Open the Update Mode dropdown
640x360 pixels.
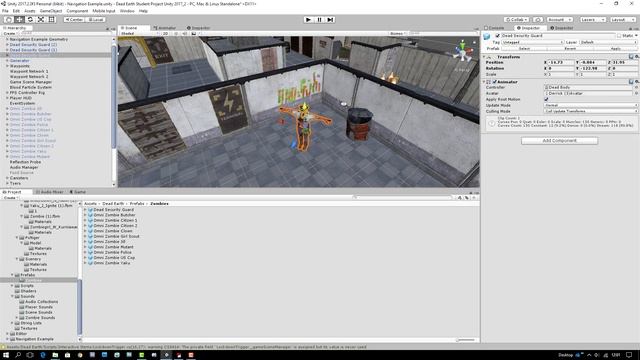click(x=591, y=105)
